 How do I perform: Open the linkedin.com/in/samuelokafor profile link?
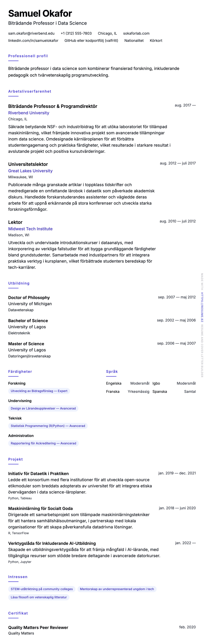tap(33, 41)
